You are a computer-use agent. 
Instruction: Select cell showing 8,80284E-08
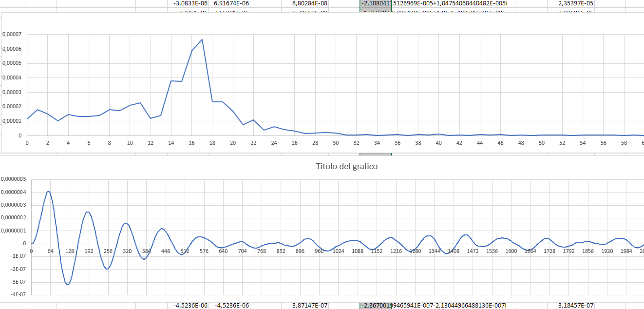pyautogui.click(x=310, y=3)
